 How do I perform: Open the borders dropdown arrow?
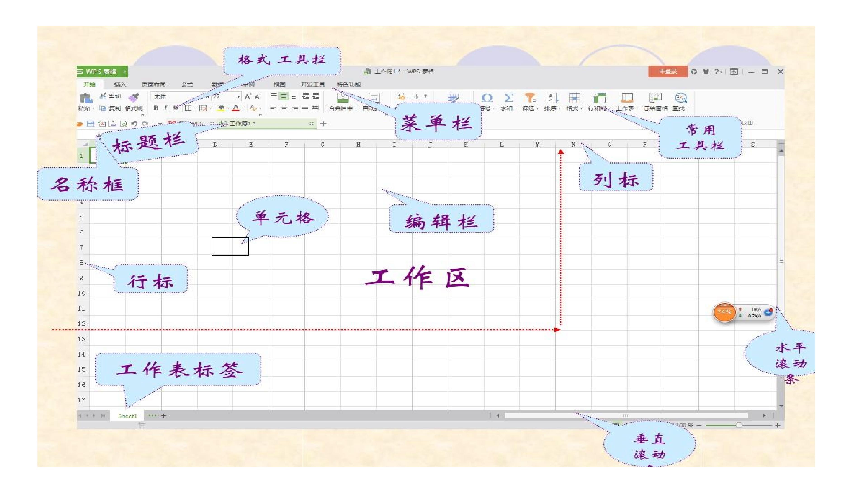click(x=196, y=108)
